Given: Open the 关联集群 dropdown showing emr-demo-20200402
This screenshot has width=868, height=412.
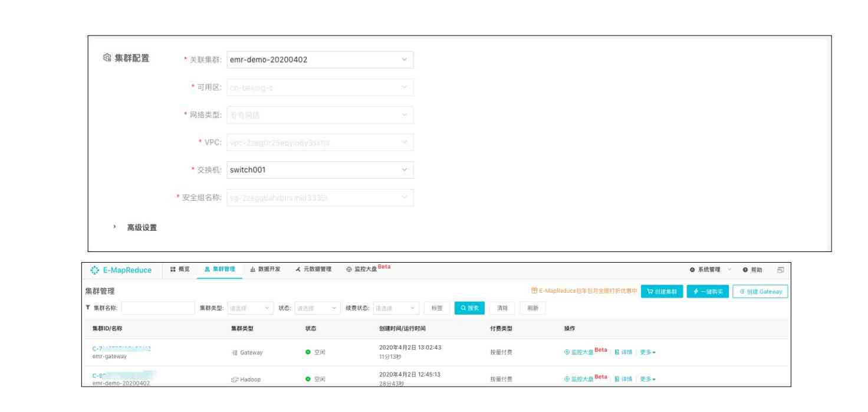Looking at the screenshot, I should coord(320,60).
